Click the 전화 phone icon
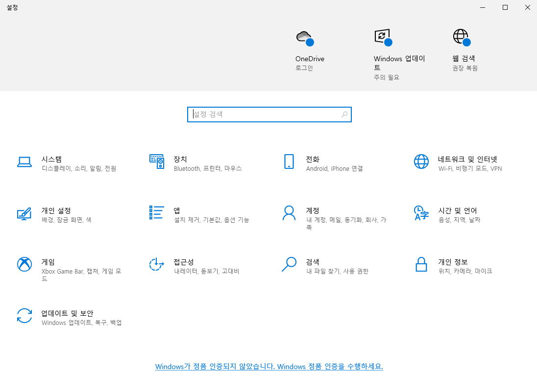The image size is (537, 392). click(x=289, y=161)
